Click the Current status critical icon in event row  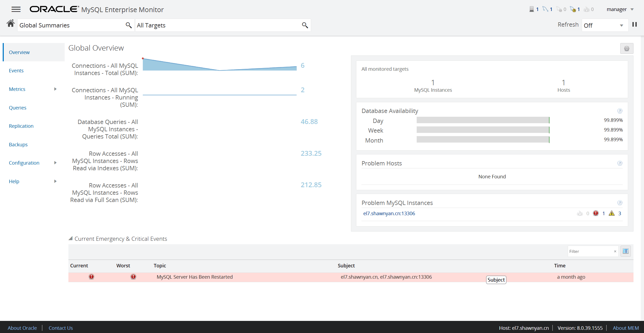pos(91,277)
